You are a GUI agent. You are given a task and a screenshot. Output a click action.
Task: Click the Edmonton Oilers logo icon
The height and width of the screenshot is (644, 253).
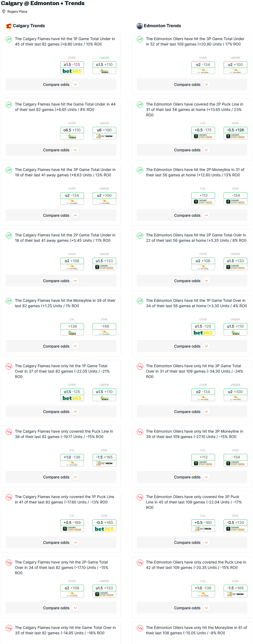[x=139, y=26]
